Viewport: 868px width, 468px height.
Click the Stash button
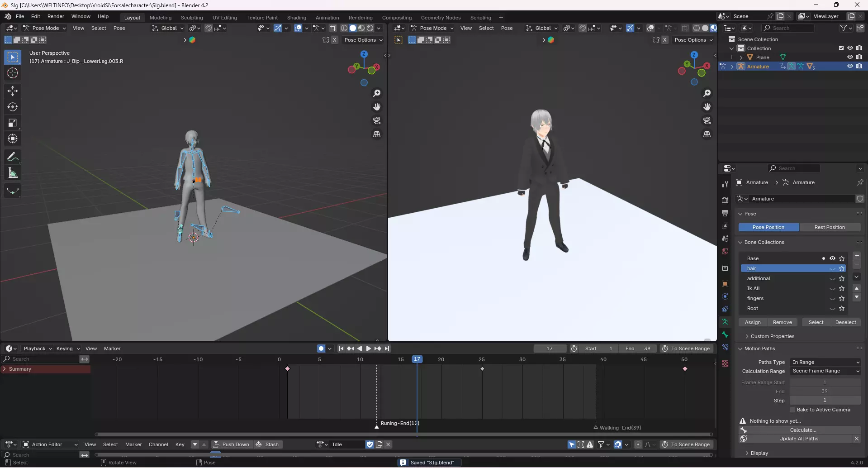(x=267, y=444)
